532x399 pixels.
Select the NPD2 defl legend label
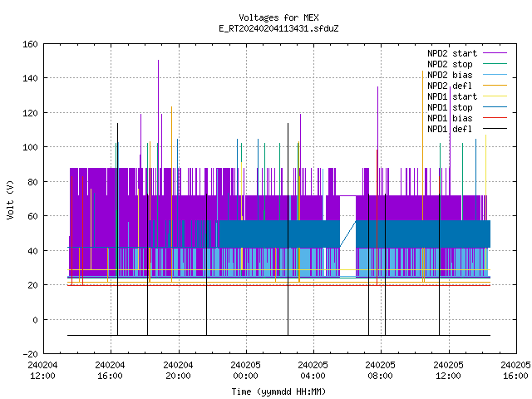coord(450,86)
